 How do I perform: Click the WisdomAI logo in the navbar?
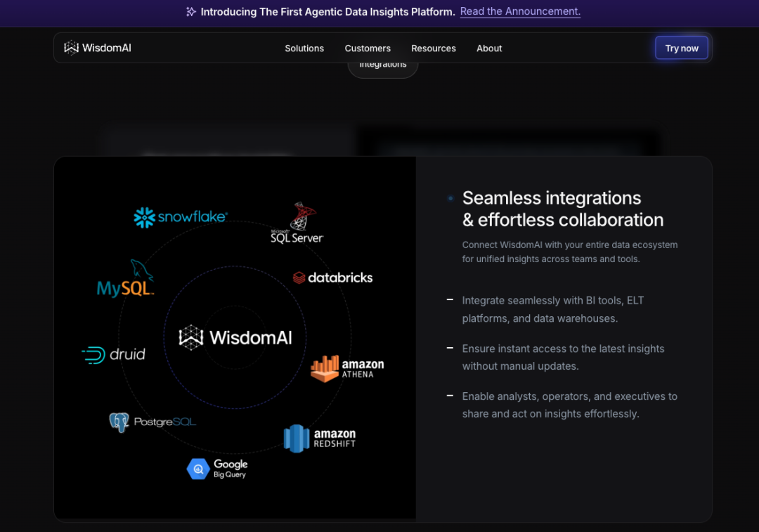coord(98,48)
